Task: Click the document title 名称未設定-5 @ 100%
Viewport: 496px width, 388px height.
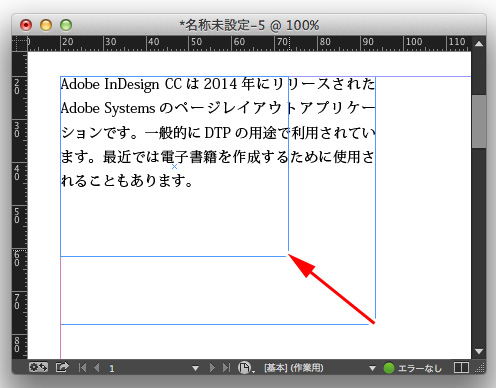Action: [249, 25]
